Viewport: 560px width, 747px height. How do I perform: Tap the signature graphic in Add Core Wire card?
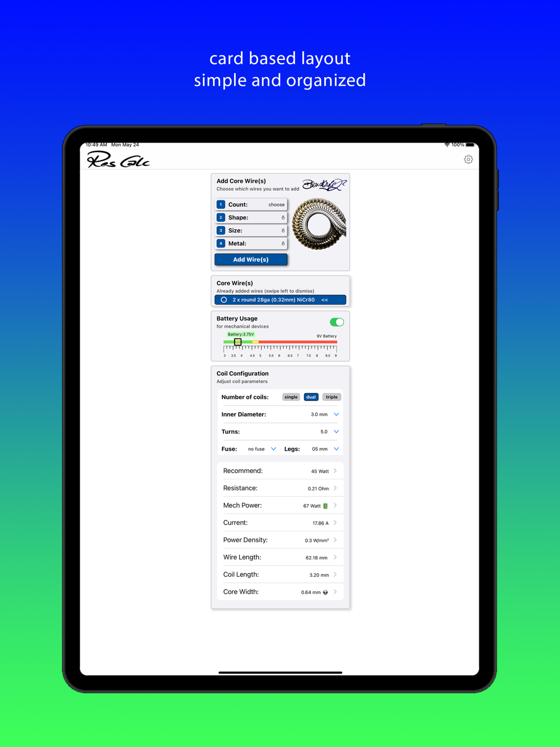point(324,184)
